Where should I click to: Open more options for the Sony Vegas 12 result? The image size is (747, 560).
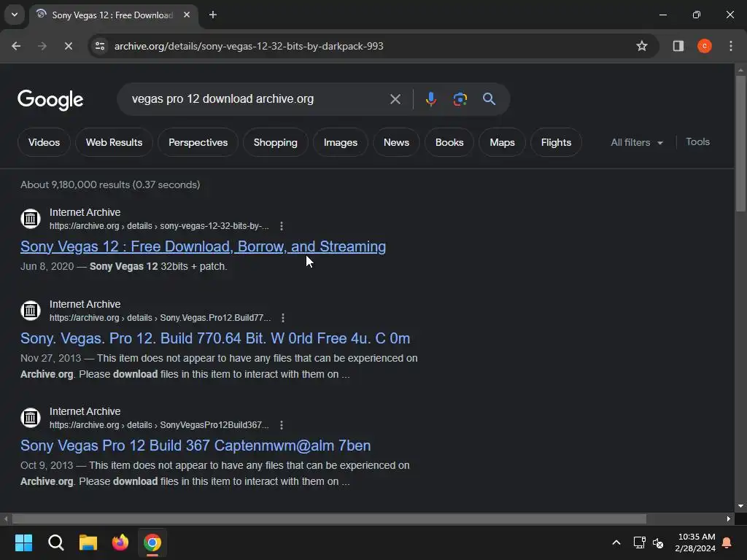(x=282, y=226)
